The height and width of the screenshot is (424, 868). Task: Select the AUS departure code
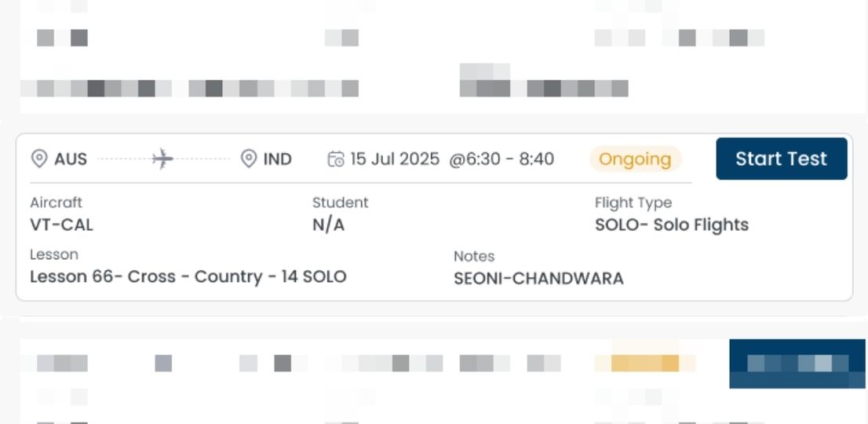(71, 159)
